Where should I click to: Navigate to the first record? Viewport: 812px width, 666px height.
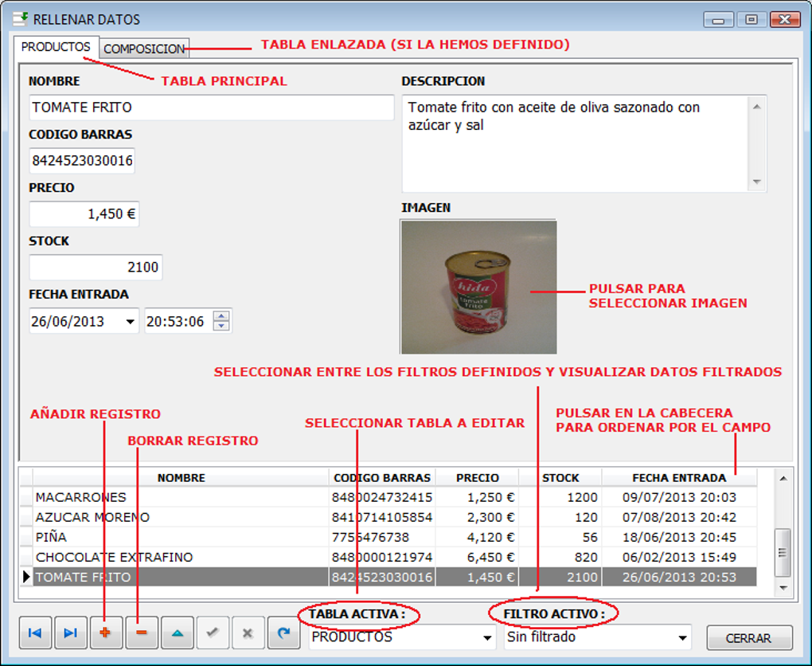35,633
